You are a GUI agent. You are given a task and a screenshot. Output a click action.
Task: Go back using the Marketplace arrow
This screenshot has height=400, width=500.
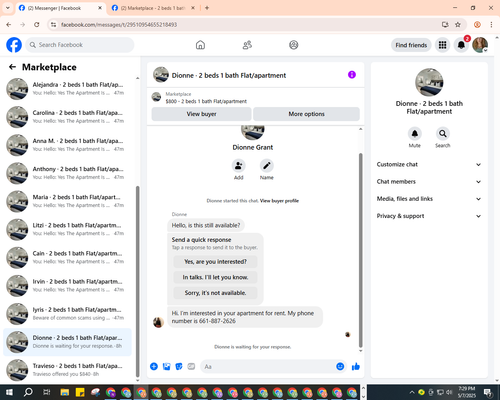click(12, 67)
